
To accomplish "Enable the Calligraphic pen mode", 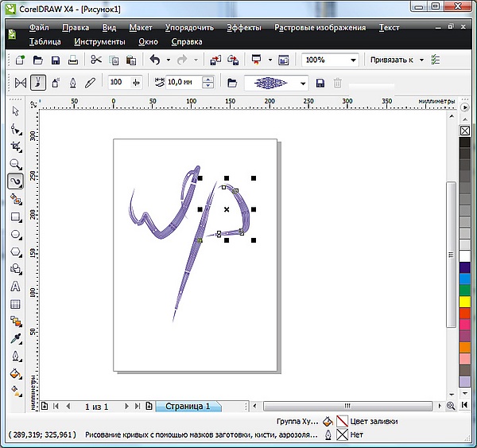I will click(x=73, y=82).
